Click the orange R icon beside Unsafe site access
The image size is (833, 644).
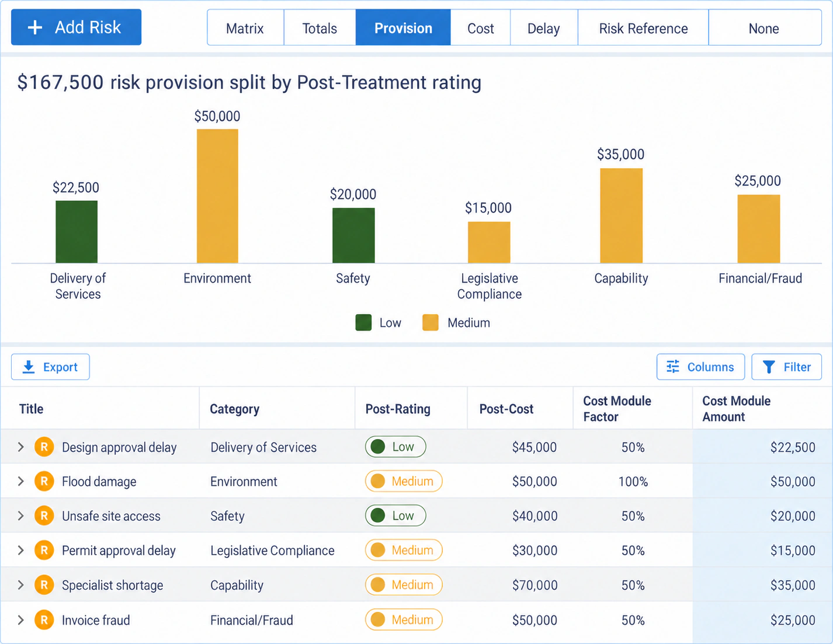coord(44,516)
